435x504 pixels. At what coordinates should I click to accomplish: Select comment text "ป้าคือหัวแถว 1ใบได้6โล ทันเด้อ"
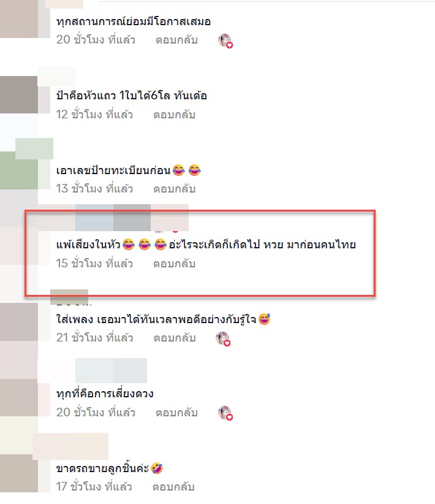coord(131,96)
